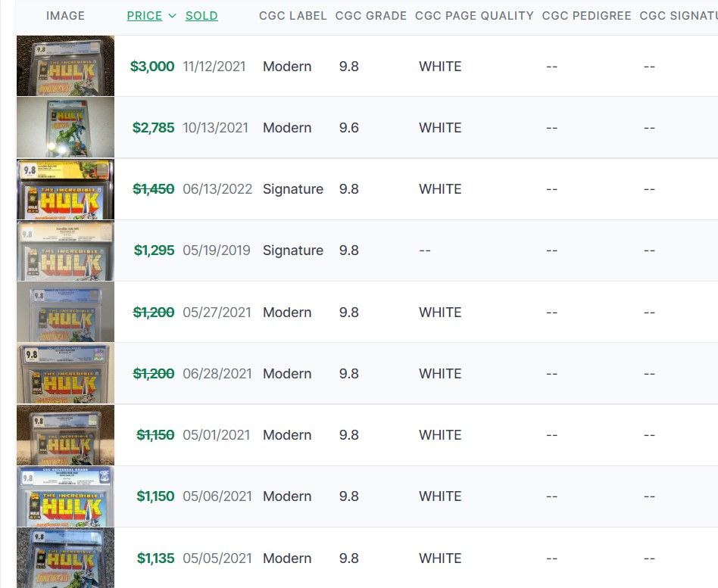
Task: Open the thumbnail in the 05/06/2021 row
Action: coord(65,496)
